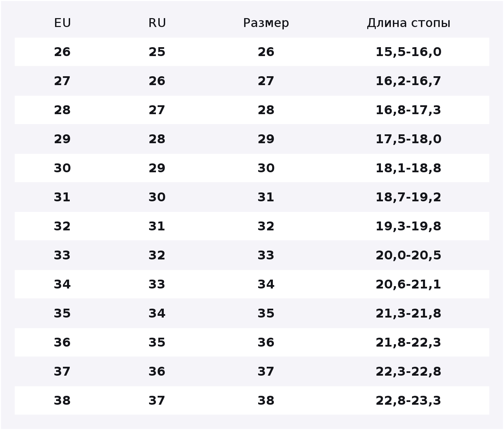
Task: Click foot length 16,8-17,3 value
Action: (408, 110)
